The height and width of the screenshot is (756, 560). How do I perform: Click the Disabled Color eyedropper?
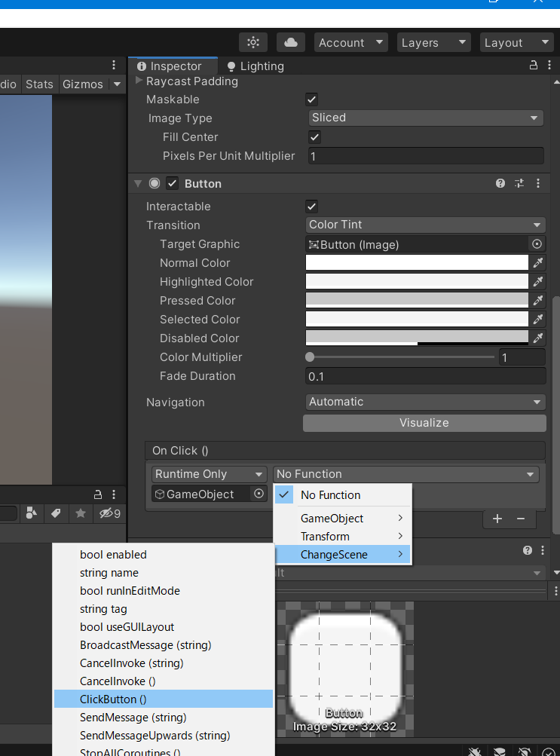click(x=538, y=338)
